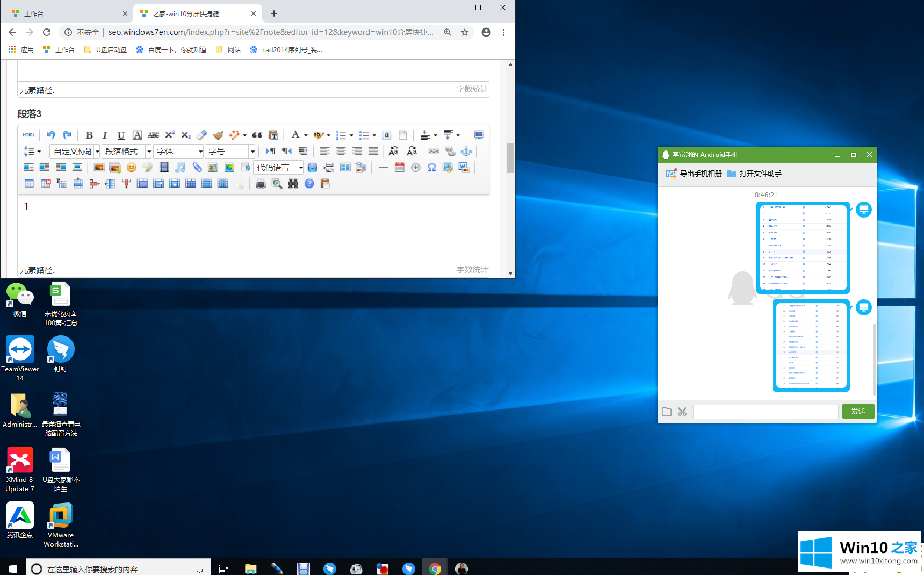Screen dimensions: 924x575
Task: Open the 字号 font size dropdown
Action: point(230,152)
